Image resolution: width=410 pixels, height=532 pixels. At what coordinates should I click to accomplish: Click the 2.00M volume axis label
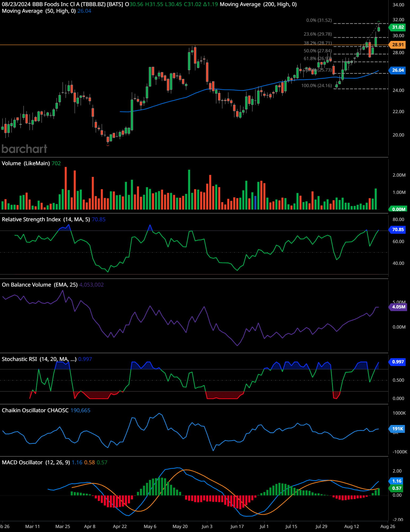pos(399,175)
